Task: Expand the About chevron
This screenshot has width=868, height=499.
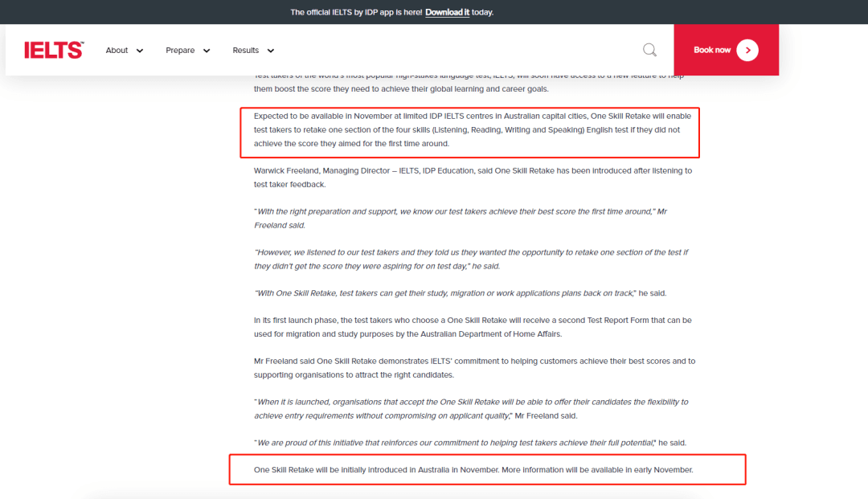Action: (x=140, y=51)
